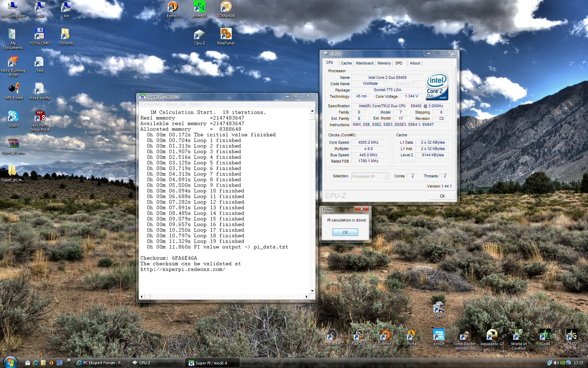Open Windows Start orb
Viewport: 588px width, 368px height.
(x=10, y=362)
